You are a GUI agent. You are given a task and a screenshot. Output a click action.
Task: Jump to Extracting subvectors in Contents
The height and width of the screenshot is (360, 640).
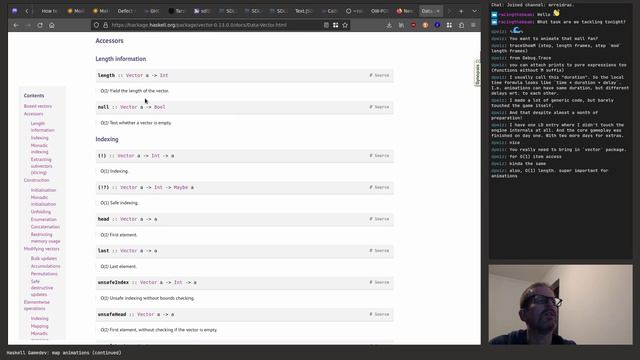[41, 166]
